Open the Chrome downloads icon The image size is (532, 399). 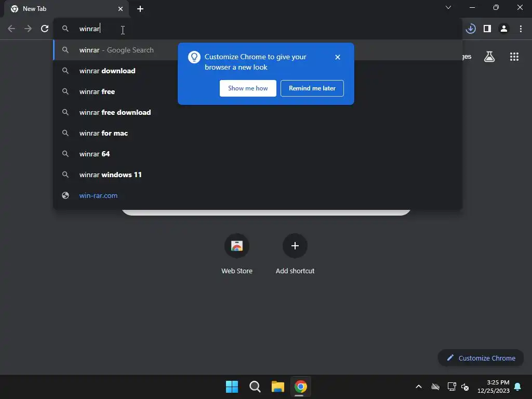pyautogui.click(x=470, y=29)
